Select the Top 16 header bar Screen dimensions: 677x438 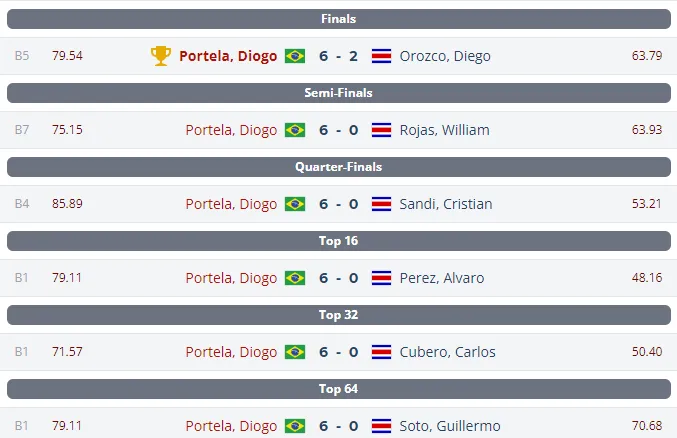[x=338, y=241]
